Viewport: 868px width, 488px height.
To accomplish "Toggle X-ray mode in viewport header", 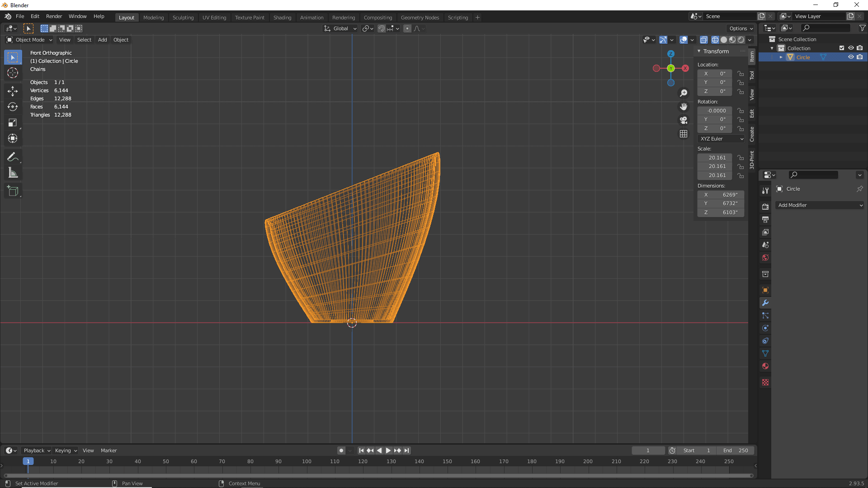I will [703, 40].
